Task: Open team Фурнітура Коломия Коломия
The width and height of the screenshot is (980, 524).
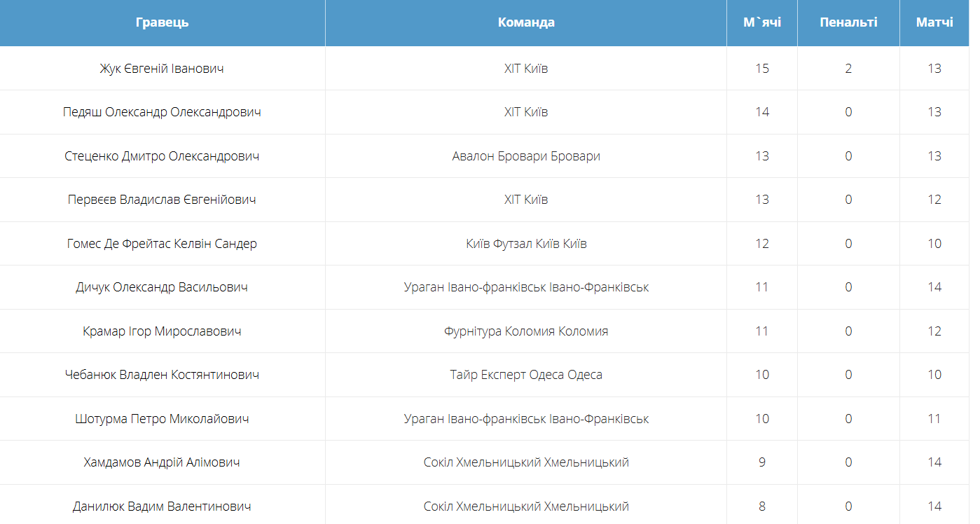Action: 526,331
